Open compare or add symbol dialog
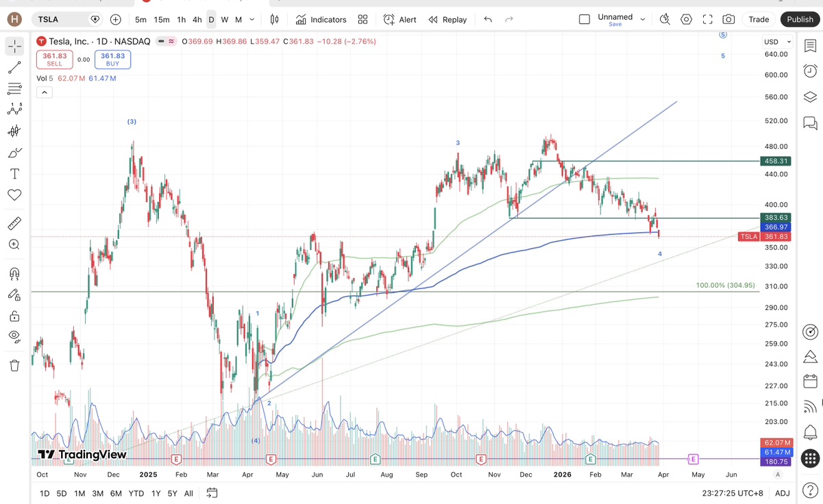The width and height of the screenshot is (823, 504). [x=116, y=19]
